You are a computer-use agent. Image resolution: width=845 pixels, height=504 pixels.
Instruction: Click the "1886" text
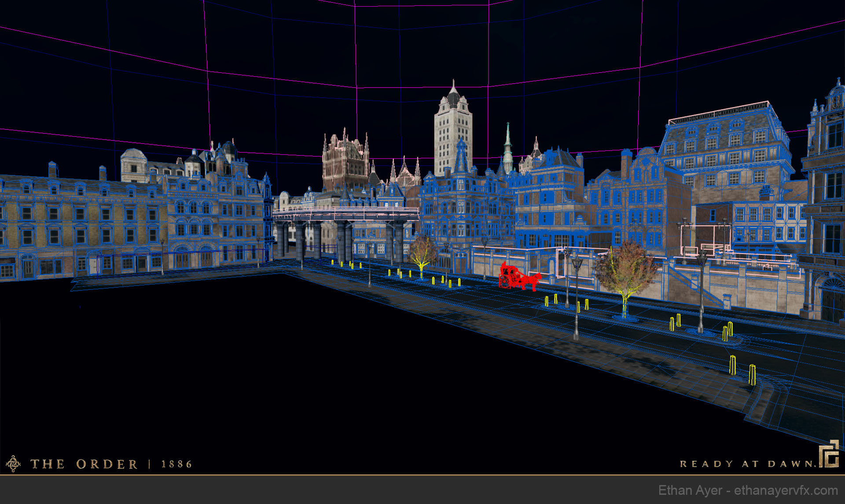(176, 464)
